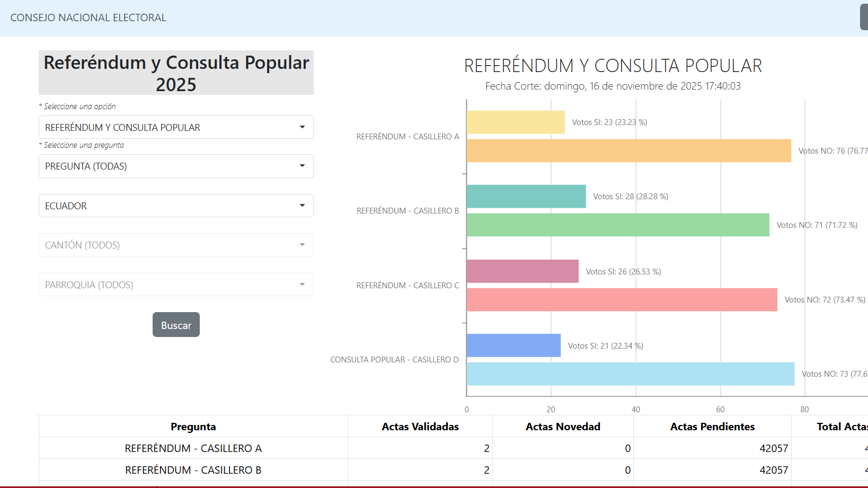Click the CANTÓN (TODOS) dropdown
Screen dimensions: 868x488
pyautogui.click(x=175, y=245)
